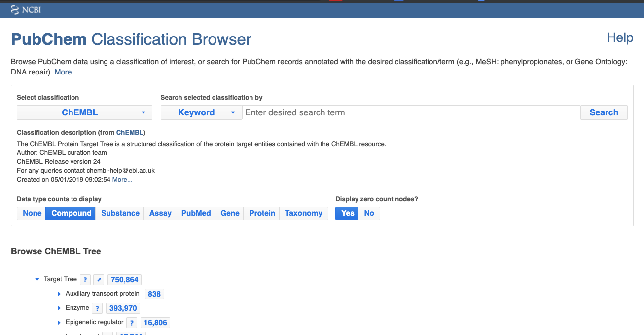The height and width of the screenshot is (335, 644).
Task: Show the question-mark info for Epigenetic regulator
Action: click(132, 323)
